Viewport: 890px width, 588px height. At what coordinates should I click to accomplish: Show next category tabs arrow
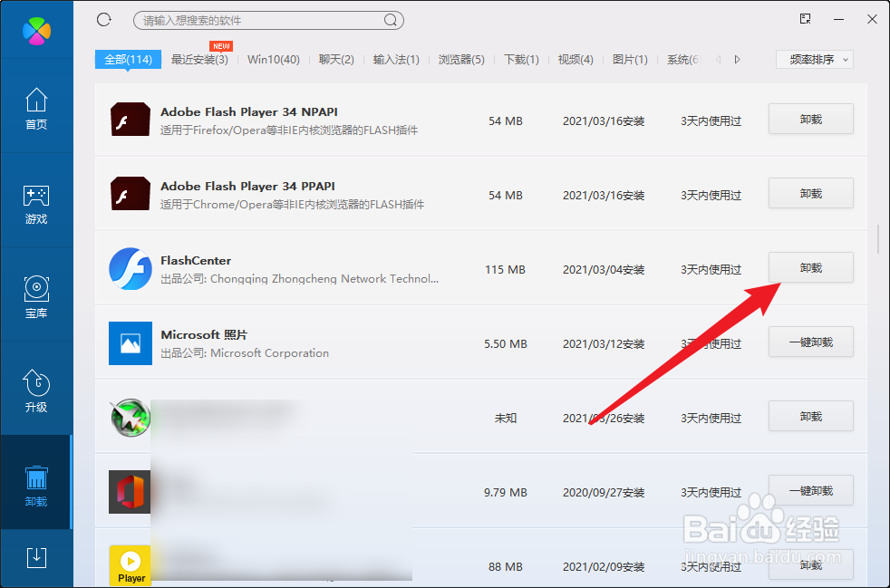(738, 60)
